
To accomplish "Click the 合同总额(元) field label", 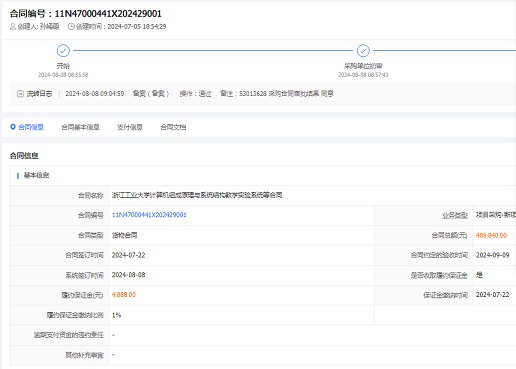I will [x=450, y=235].
